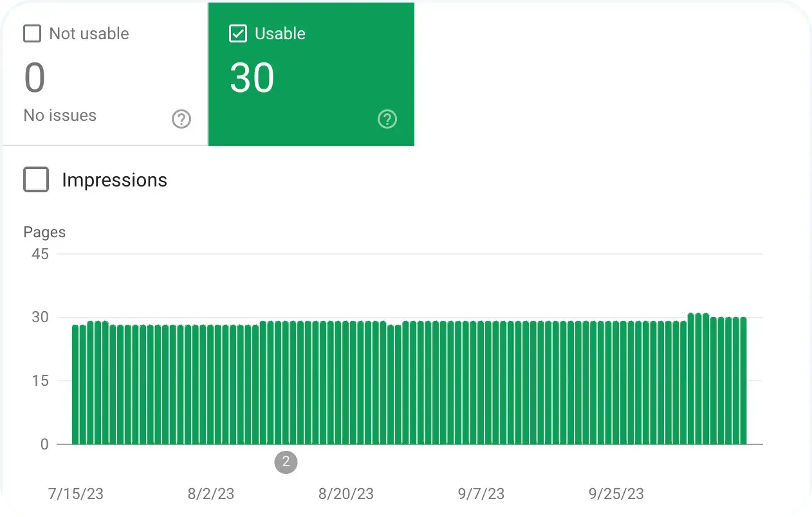This screenshot has width=812, height=517.
Task: Click the 8/20/23 date label
Action: 346,494
